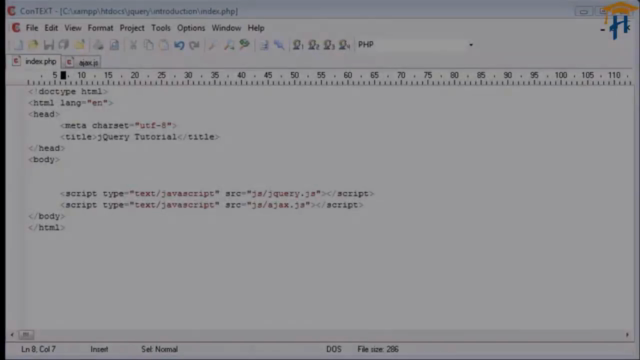Image resolution: width=640 pixels, height=360 pixels.
Task: Click the Ln 8, Col 7 status entry
Action: pyautogui.click(x=38, y=349)
